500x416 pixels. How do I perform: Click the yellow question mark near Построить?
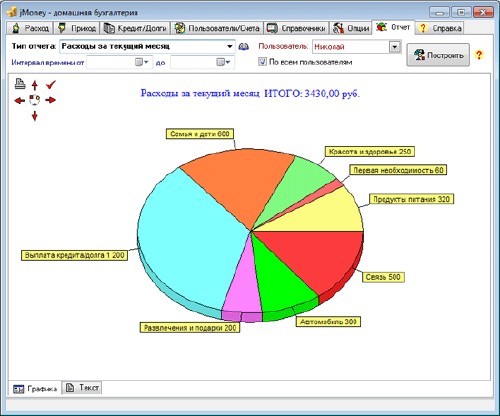click(479, 55)
